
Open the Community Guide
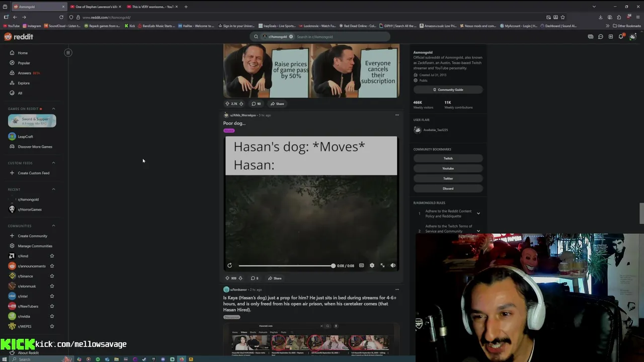click(x=448, y=89)
